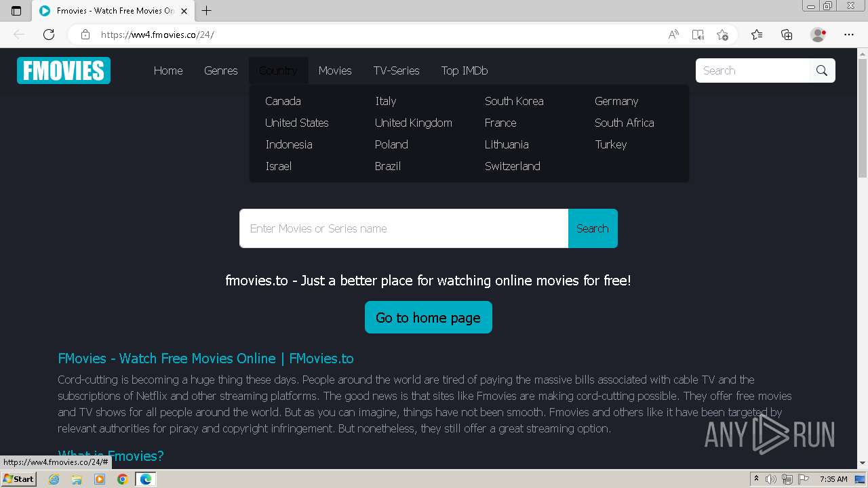Select Brazil country

388,166
